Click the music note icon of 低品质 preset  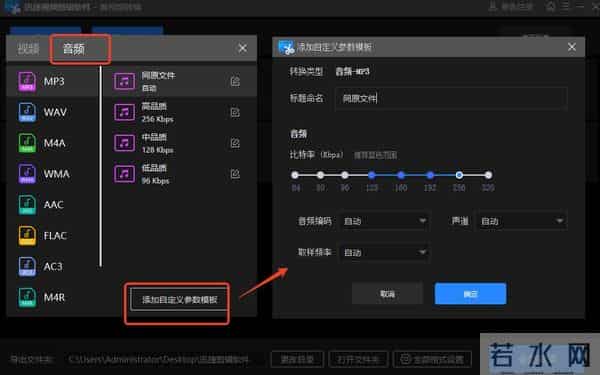pos(124,174)
